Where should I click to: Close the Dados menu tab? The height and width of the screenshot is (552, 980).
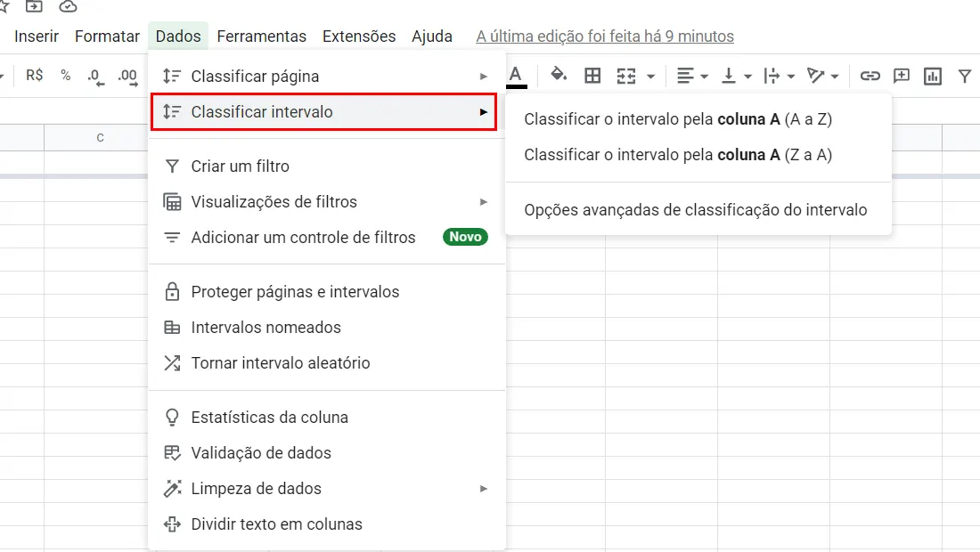pos(178,37)
